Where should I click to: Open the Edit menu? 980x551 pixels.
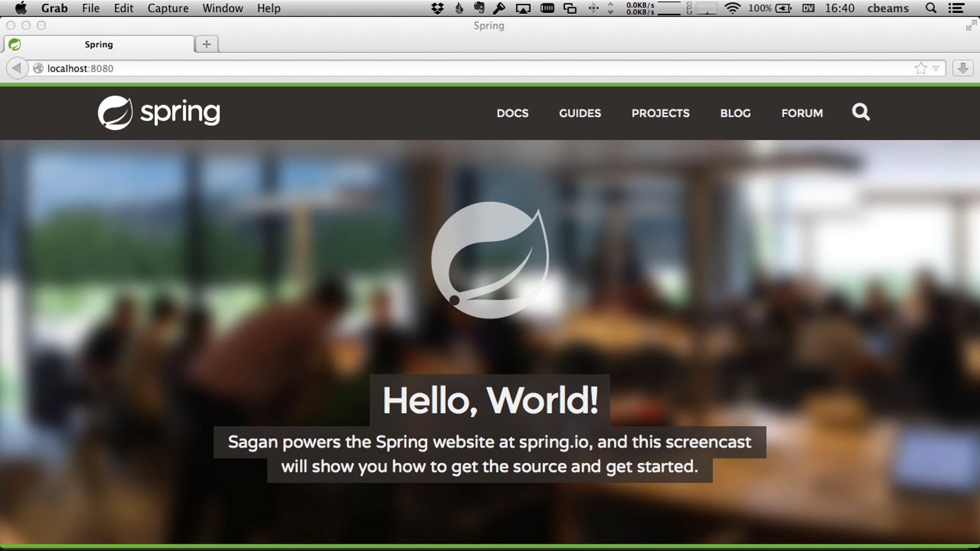coord(123,8)
